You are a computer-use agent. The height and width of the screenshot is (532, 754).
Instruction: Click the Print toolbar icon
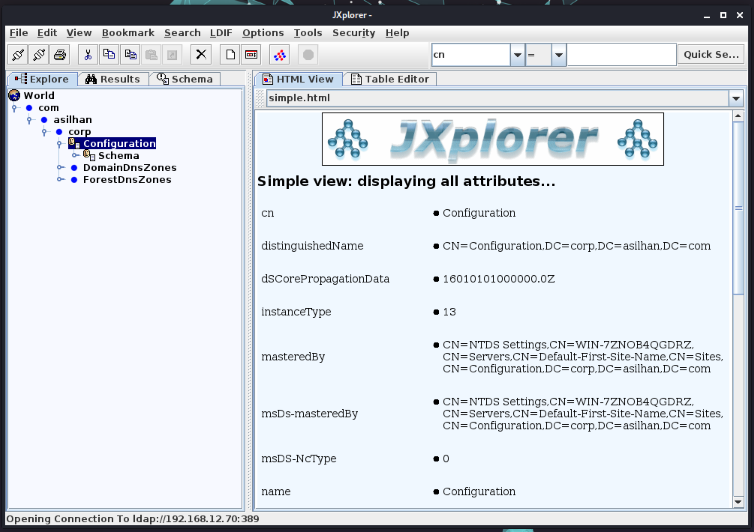(60, 54)
